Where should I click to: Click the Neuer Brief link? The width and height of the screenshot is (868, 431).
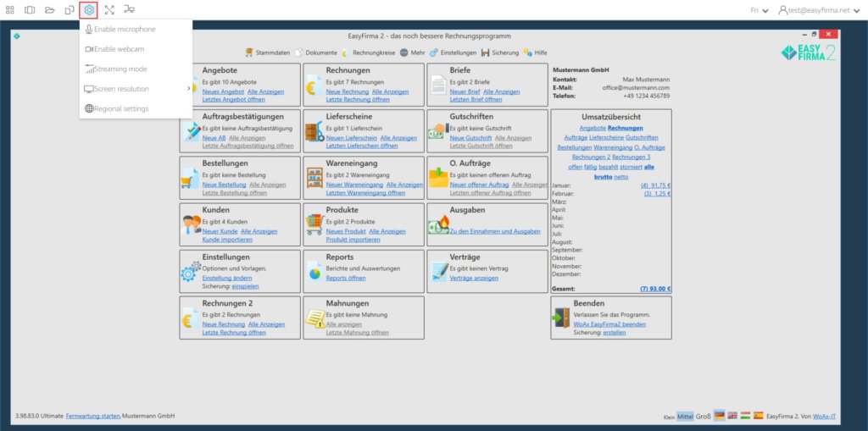click(x=465, y=91)
